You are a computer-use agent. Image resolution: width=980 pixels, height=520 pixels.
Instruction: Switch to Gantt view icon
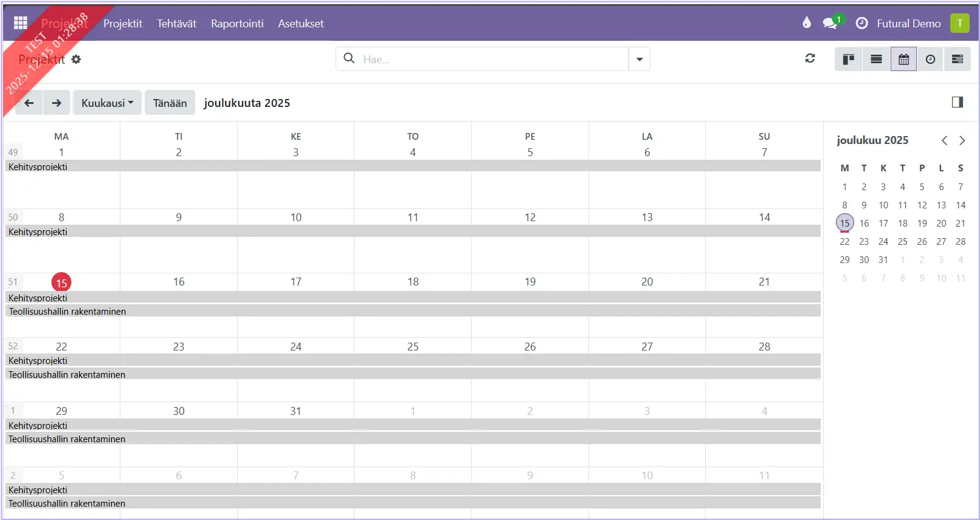coord(957,59)
